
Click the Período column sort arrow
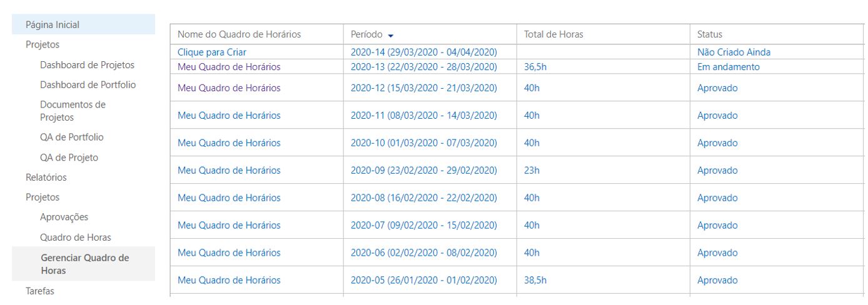(391, 36)
